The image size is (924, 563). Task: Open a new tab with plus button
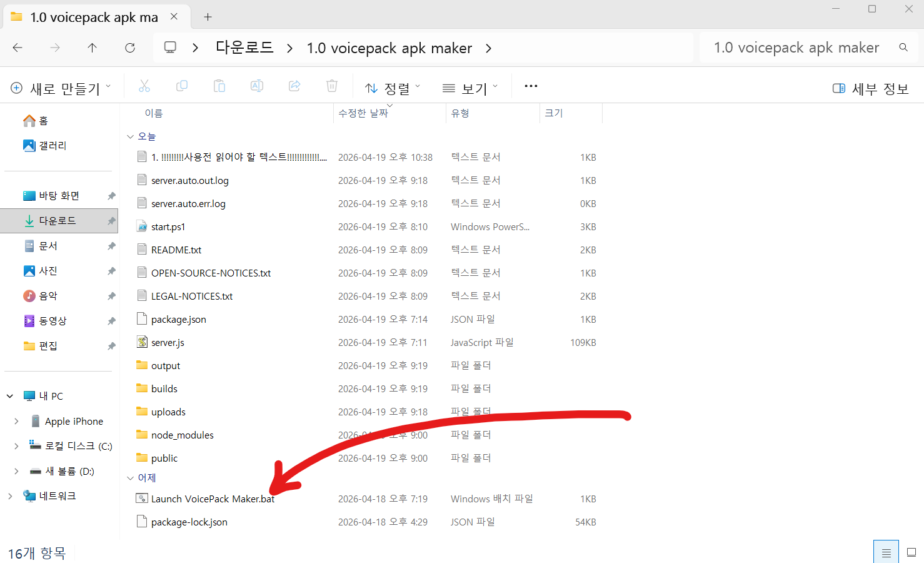208,17
